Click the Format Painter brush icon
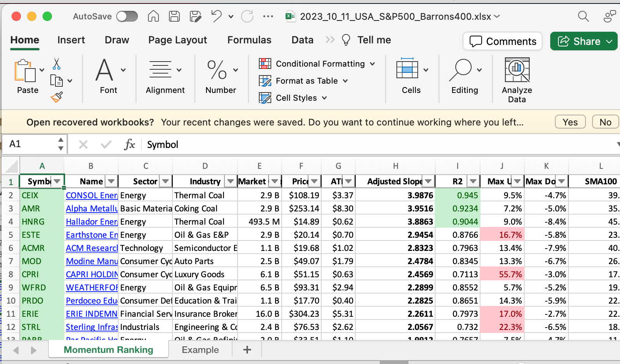This screenshot has height=364, width=620. (x=57, y=97)
